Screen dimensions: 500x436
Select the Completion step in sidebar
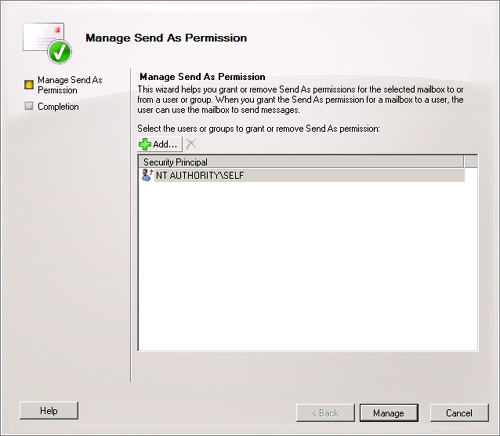[x=58, y=107]
